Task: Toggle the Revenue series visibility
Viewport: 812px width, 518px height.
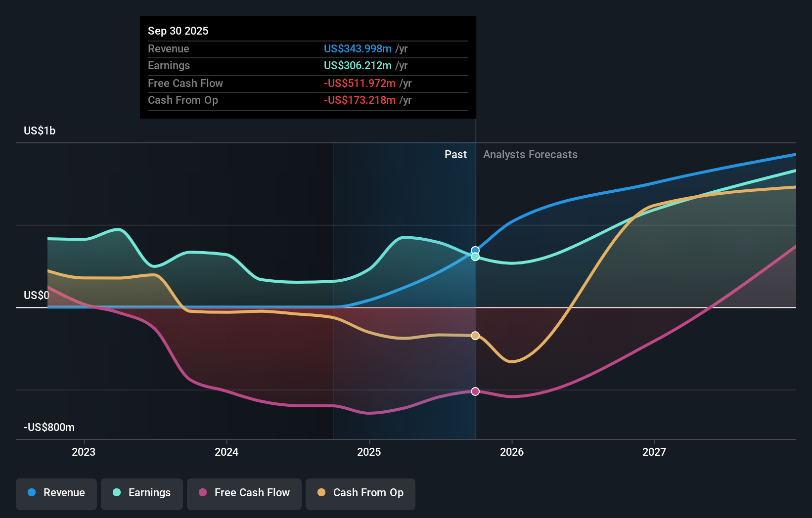Action: [56, 493]
